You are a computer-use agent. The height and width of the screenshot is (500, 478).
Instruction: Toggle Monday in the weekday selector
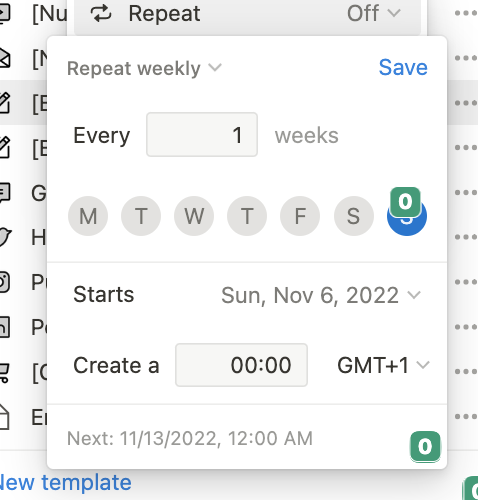point(88,216)
